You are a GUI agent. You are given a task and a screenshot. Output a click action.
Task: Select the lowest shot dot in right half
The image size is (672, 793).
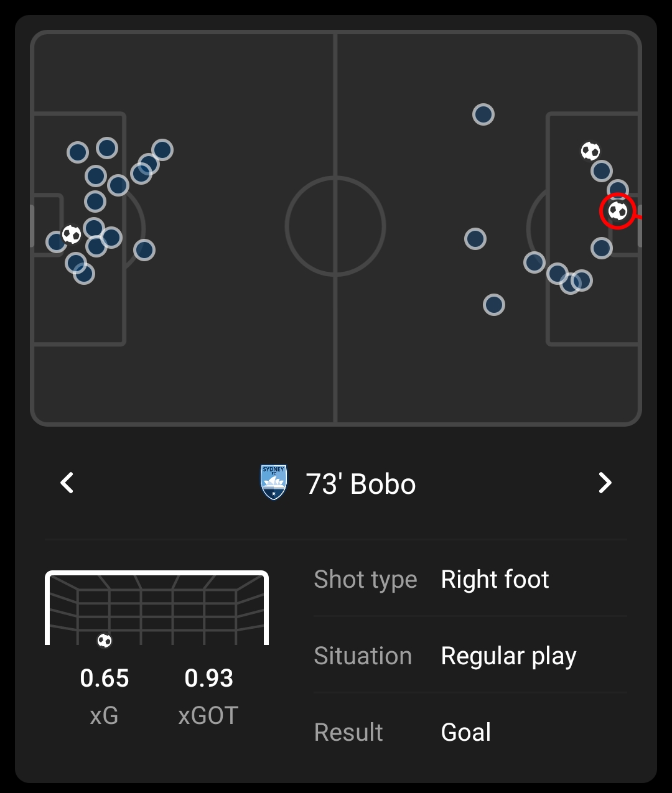tap(494, 305)
